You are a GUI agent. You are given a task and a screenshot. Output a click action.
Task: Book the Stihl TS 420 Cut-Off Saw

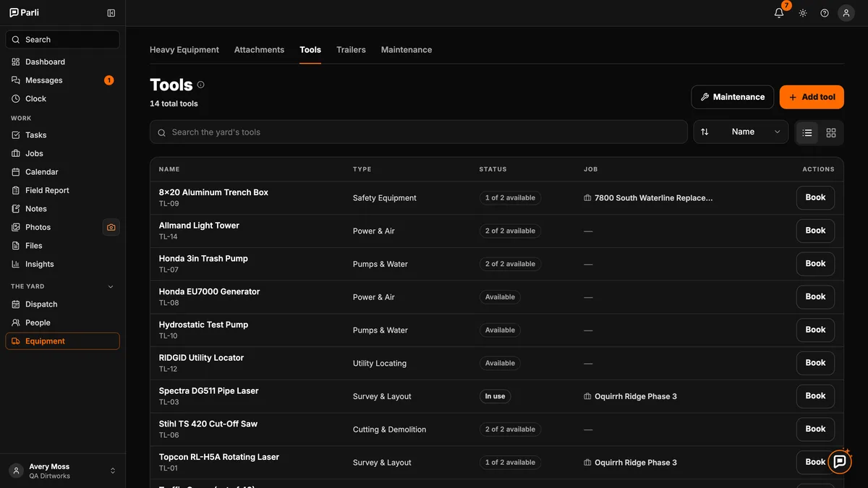point(815,429)
